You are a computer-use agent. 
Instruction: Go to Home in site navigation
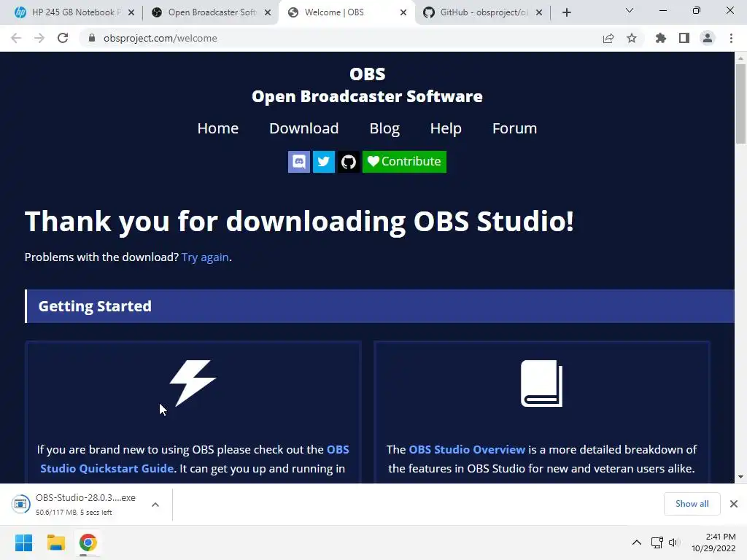coord(217,128)
